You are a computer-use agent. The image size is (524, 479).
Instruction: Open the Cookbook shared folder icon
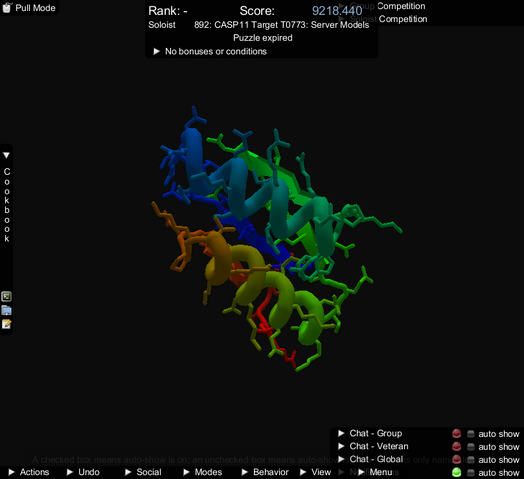coord(6,310)
